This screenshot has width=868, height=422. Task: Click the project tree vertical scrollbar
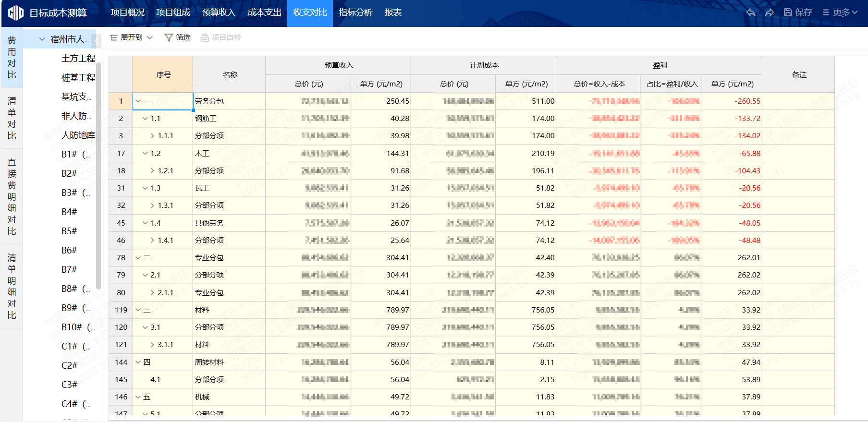tap(98, 175)
